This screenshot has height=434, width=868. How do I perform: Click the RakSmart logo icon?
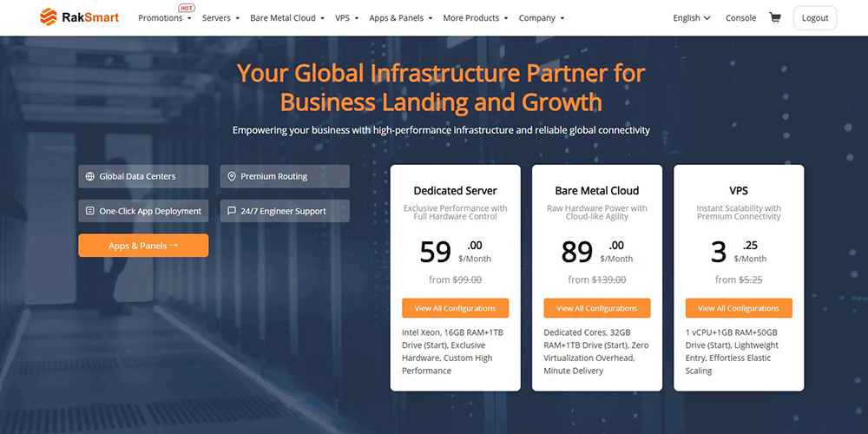tap(48, 17)
